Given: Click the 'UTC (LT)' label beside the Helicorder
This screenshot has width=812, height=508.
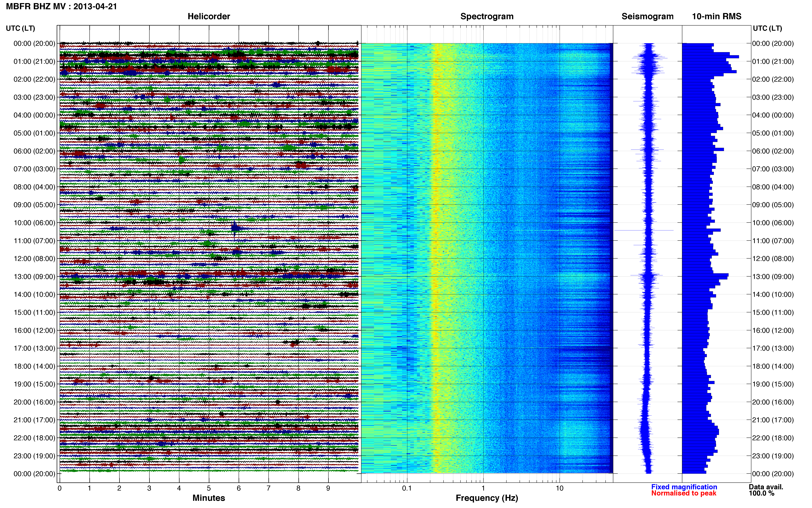Looking at the screenshot, I should [x=21, y=28].
